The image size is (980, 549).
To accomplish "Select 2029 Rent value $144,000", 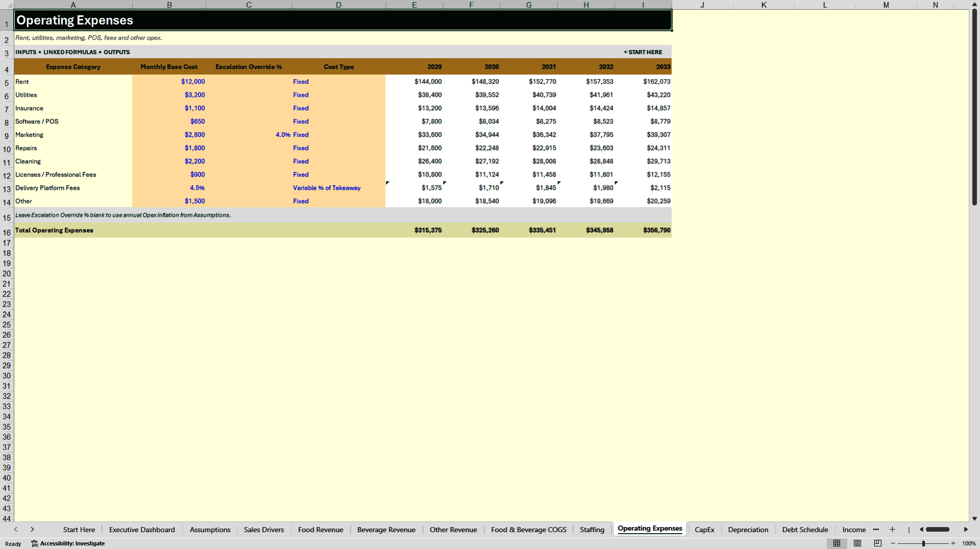I will coord(414,82).
